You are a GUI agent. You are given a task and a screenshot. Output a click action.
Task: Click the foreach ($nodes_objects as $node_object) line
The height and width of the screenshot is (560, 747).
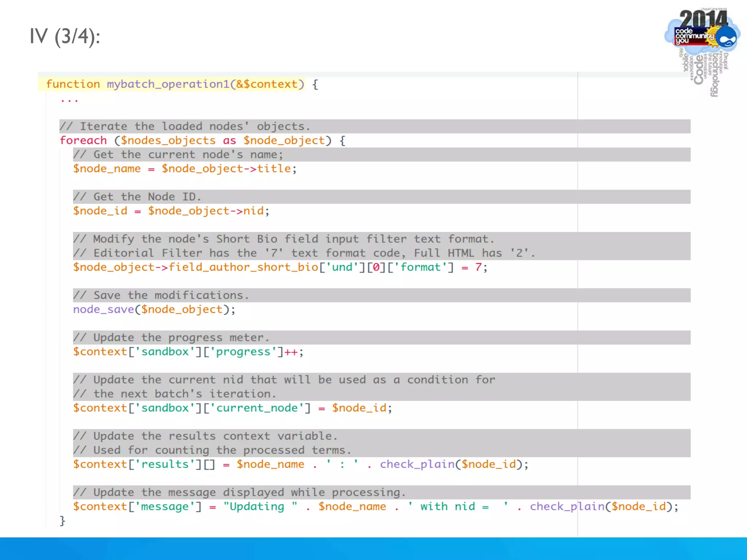click(x=202, y=141)
